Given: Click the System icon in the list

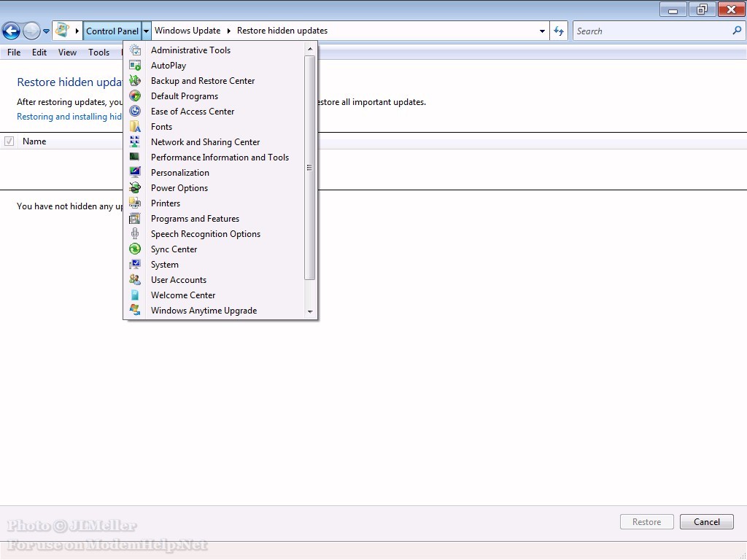Looking at the screenshot, I should click(x=135, y=264).
